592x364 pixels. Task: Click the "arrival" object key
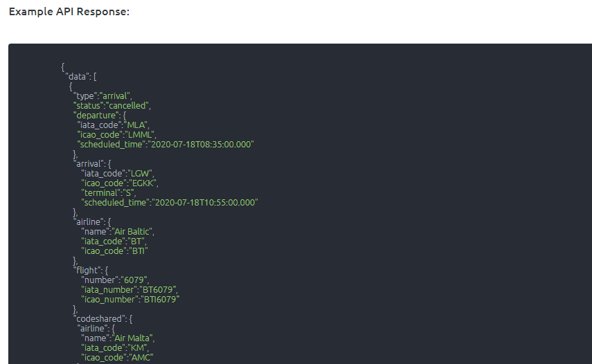click(89, 164)
